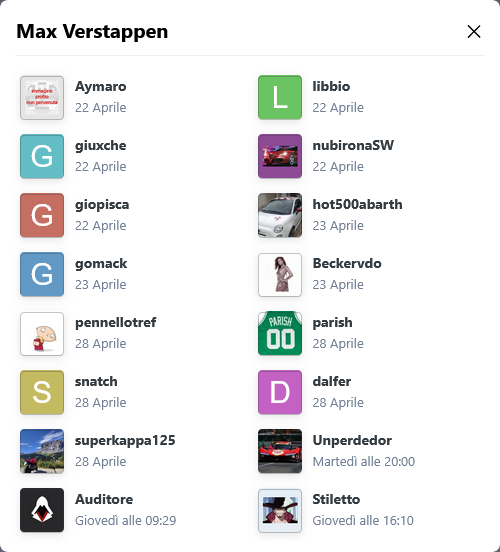Screen dimensions: 500x552
Task: Click the green L avatar of libbio
Action: [x=280, y=97]
